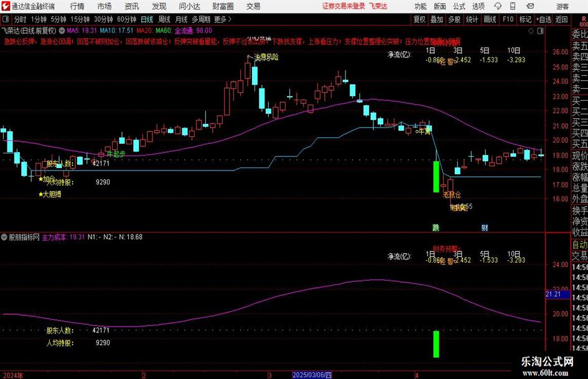Click the 多股 multi-stock button

(x=454, y=19)
